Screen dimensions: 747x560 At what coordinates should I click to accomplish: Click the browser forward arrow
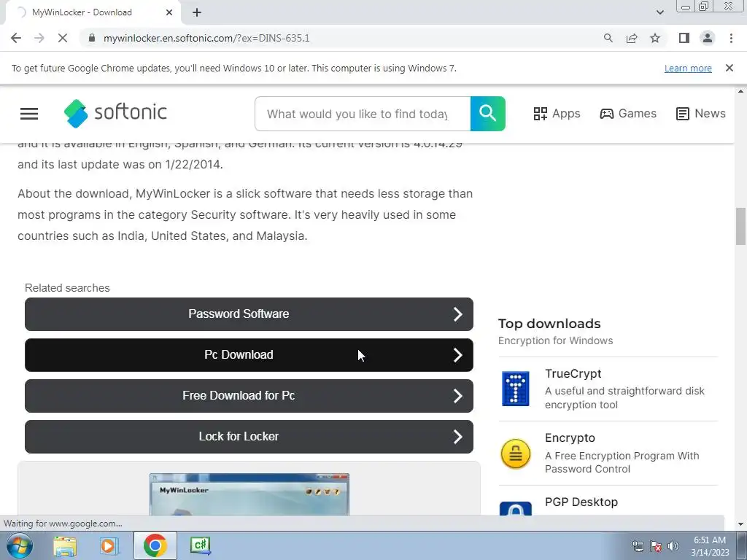[39, 38]
